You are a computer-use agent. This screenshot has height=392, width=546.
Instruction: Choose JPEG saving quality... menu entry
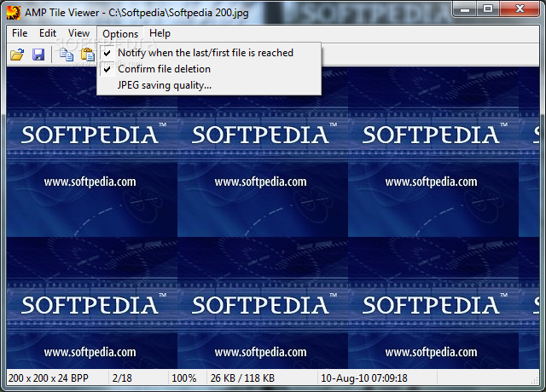209,85
